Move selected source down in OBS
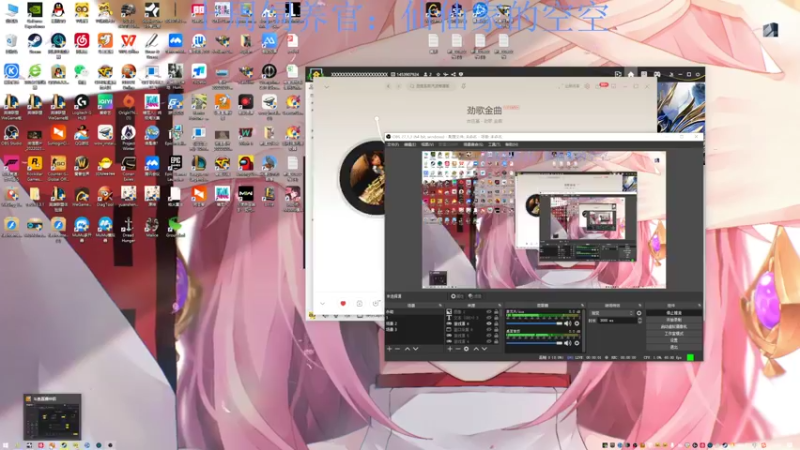Image resolution: width=800 pixels, height=450 pixels. tap(484, 349)
